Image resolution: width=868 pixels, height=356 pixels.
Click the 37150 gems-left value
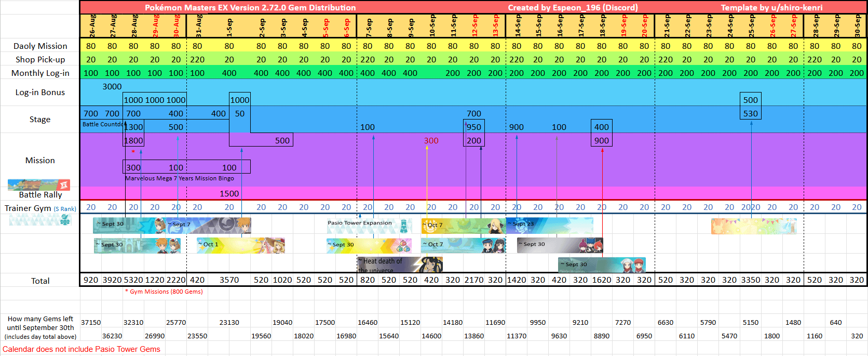coord(91,322)
